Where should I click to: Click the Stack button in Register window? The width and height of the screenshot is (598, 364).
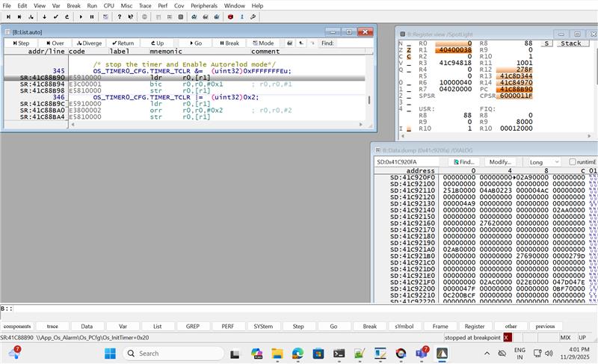[x=571, y=43]
